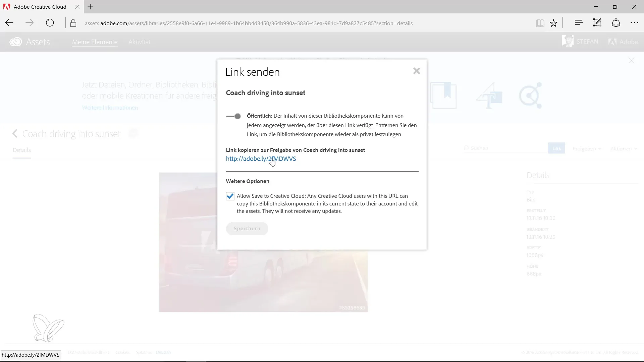Uncheck Allow Save to Creative Cloud
Screen dimensions: 644x362
click(x=230, y=196)
